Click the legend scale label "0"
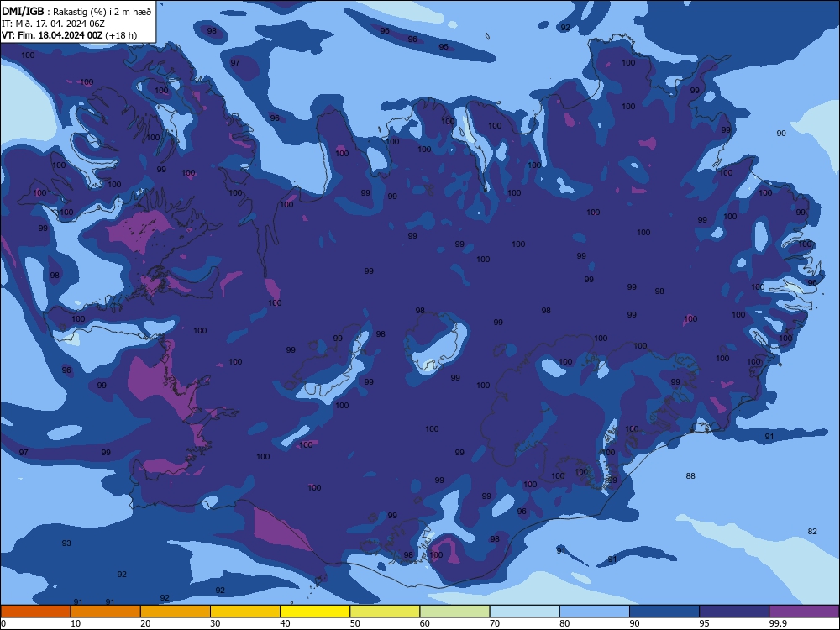This screenshot has height=630, width=840. click(3, 623)
